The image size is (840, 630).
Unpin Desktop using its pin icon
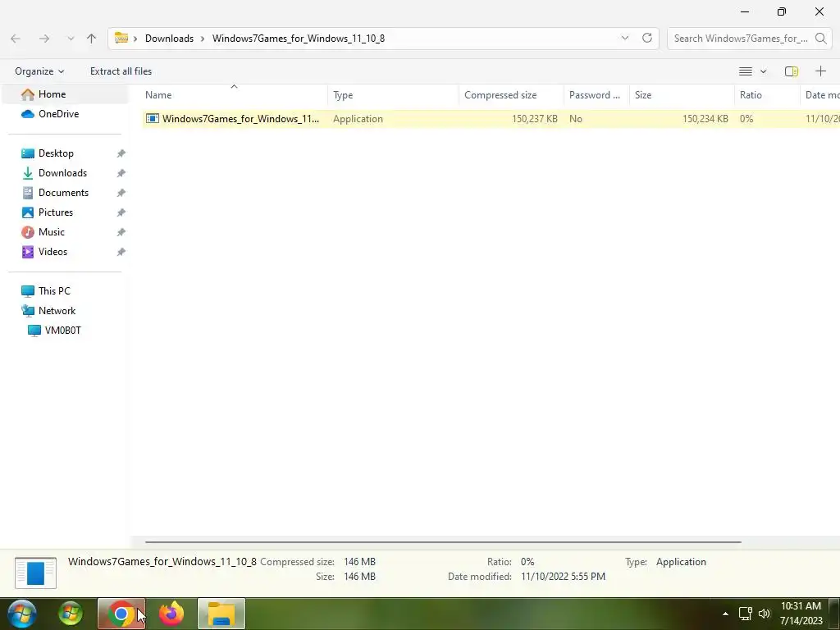tap(121, 153)
